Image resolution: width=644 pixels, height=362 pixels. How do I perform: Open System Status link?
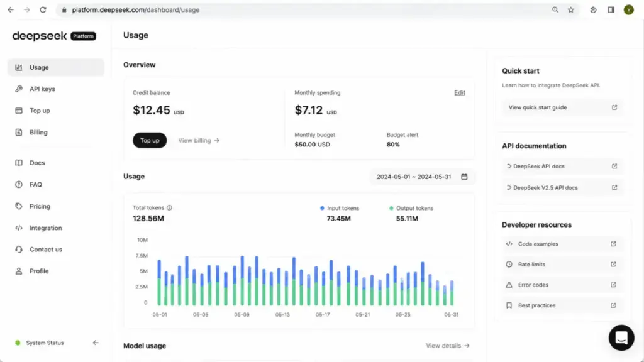coord(45,343)
